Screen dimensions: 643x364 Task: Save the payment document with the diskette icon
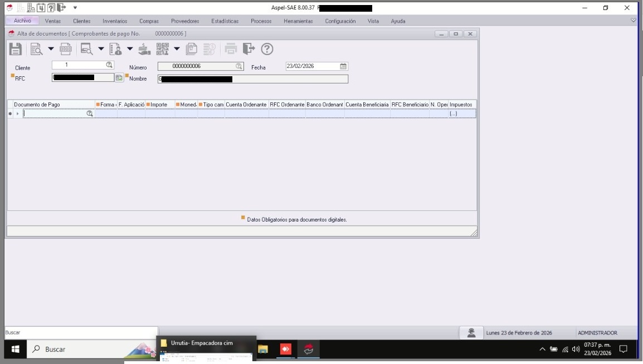[x=16, y=49]
